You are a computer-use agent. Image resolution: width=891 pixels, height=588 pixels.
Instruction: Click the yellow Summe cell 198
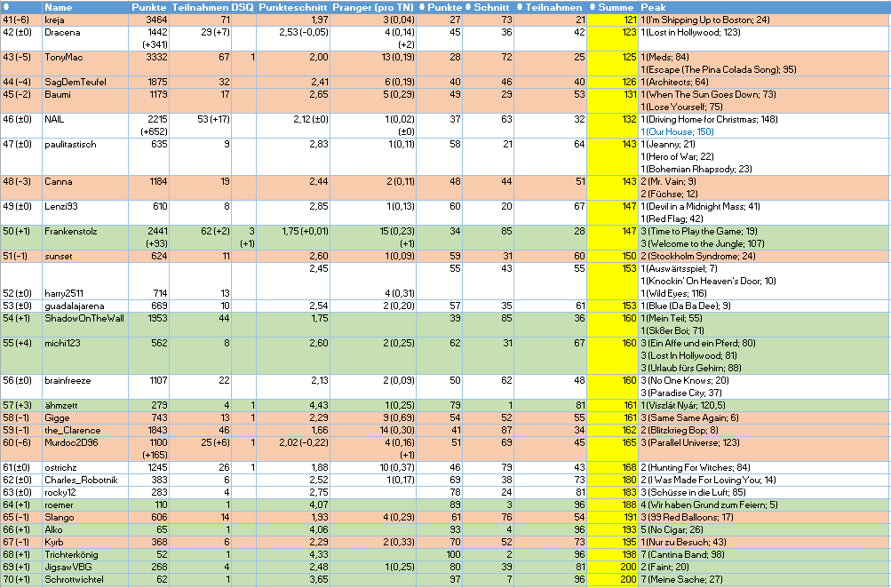click(x=612, y=555)
